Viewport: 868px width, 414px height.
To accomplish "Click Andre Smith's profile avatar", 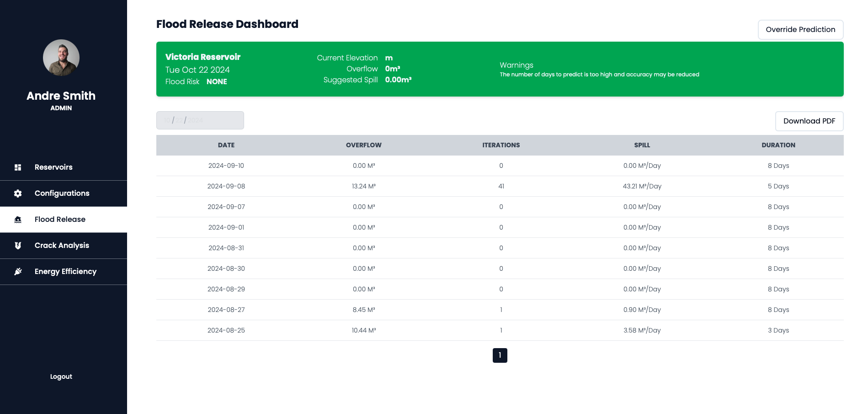I will pyautogui.click(x=61, y=58).
